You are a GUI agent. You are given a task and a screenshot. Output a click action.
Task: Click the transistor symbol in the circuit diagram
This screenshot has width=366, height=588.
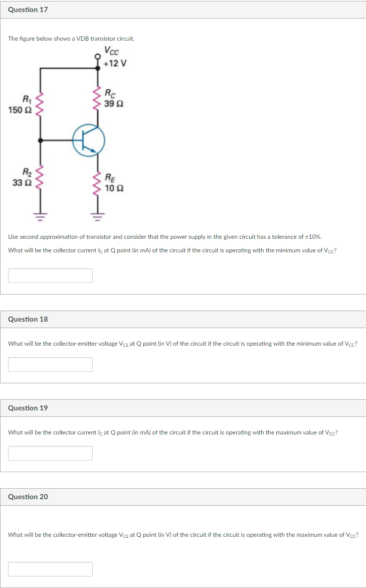(x=90, y=140)
